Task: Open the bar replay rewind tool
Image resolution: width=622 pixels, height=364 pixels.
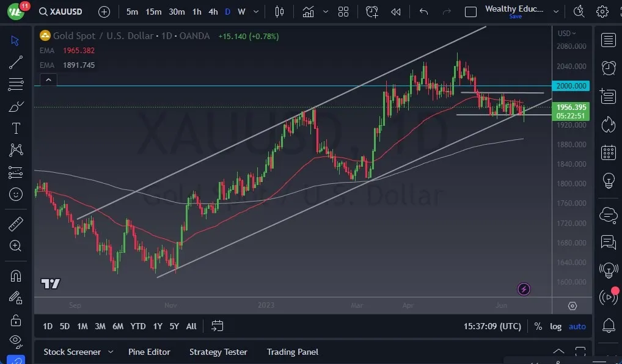Action: point(395,12)
